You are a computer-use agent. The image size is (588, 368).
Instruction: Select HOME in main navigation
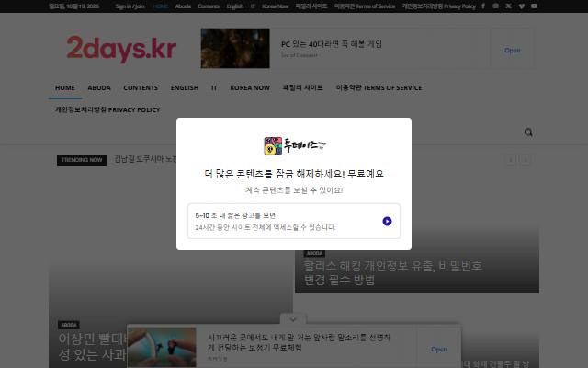point(65,88)
